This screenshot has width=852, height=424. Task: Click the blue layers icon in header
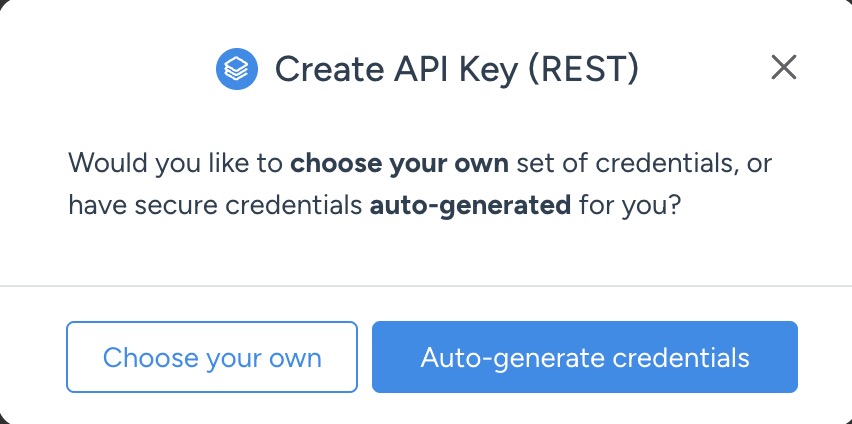click(x=237, y=69)
